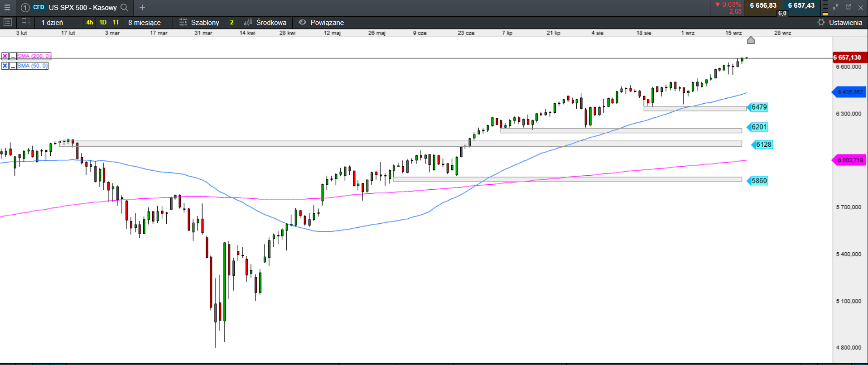
Task: Expand the Szablony templates menu
Action: pyautogui.click(x=199, y=22)
